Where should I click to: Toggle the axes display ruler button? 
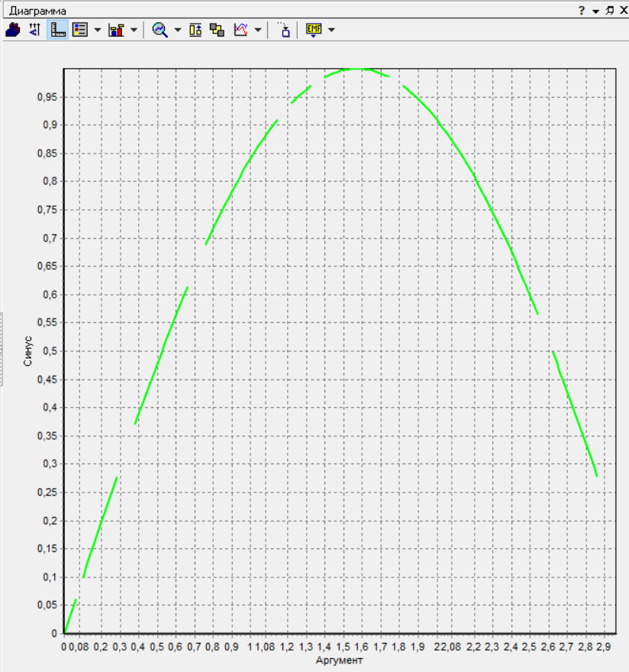58,30
